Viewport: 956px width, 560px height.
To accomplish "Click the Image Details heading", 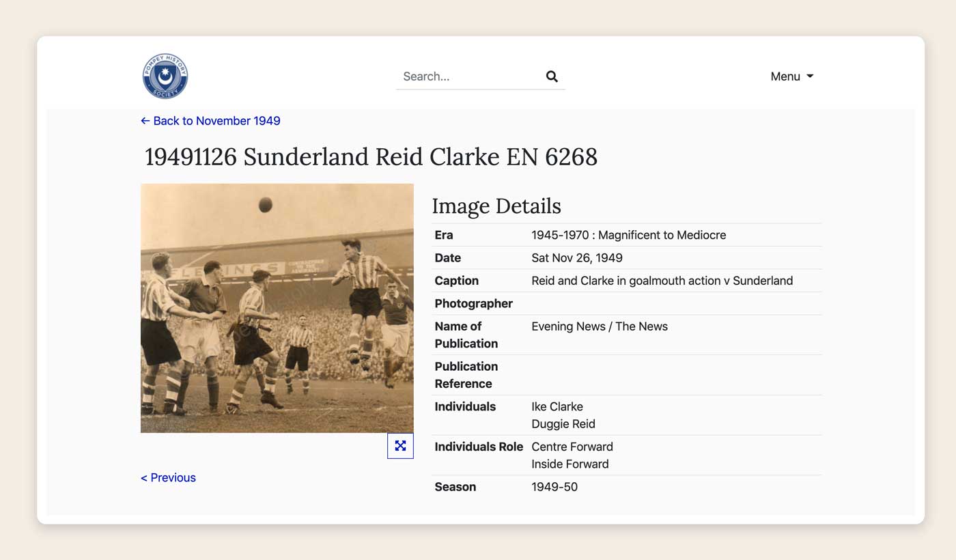I will tap(496, 206).
